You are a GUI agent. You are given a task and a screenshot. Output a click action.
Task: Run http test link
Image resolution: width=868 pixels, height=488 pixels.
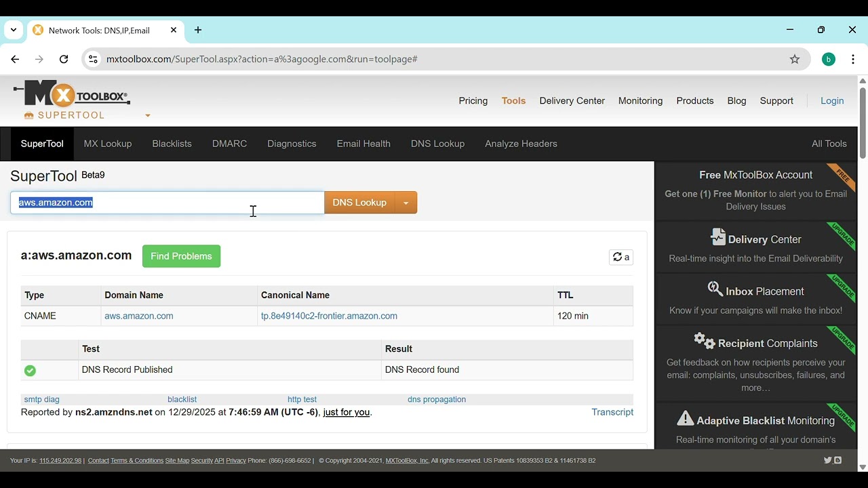coord(302,399)
